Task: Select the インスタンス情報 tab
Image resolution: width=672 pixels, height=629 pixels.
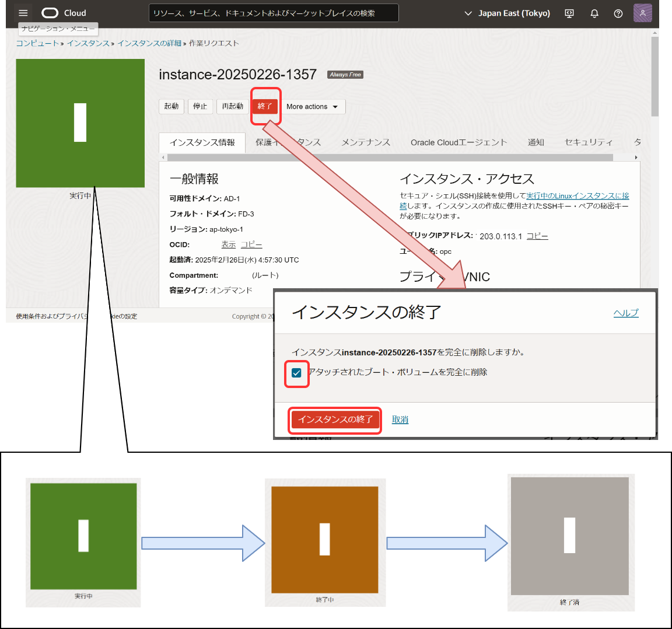Action: click(202, 142)
